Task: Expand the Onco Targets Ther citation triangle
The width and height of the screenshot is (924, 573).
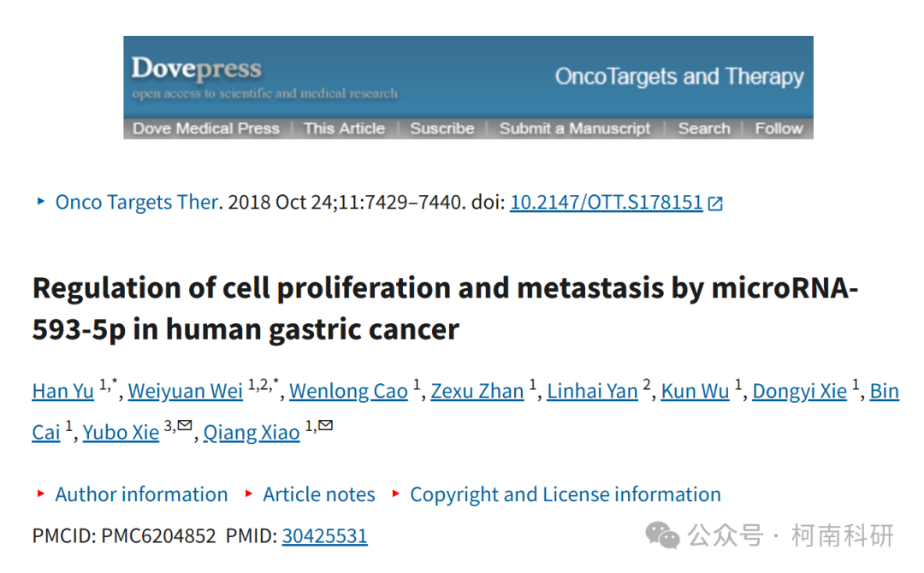Action: pos(41,201)
